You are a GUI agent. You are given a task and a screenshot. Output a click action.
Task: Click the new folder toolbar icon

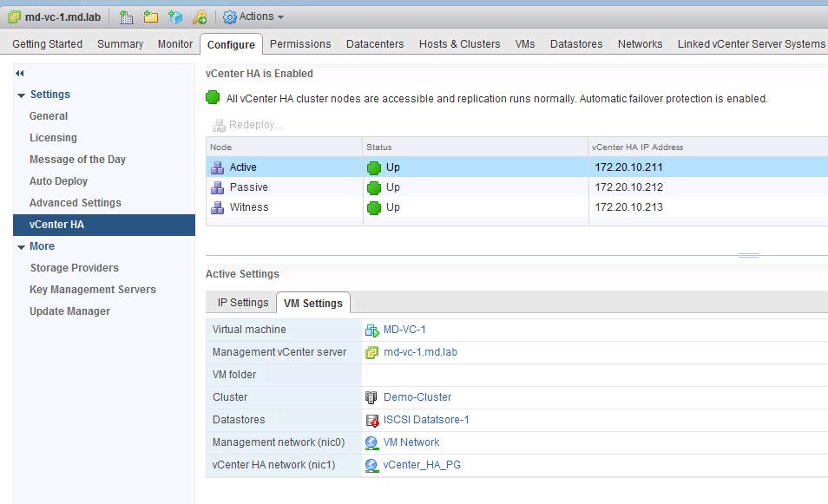(x=151, y=16)
